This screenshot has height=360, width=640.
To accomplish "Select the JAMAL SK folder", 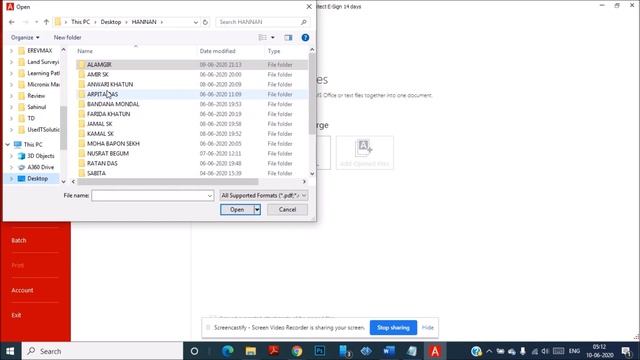I will tap(191, 124).
